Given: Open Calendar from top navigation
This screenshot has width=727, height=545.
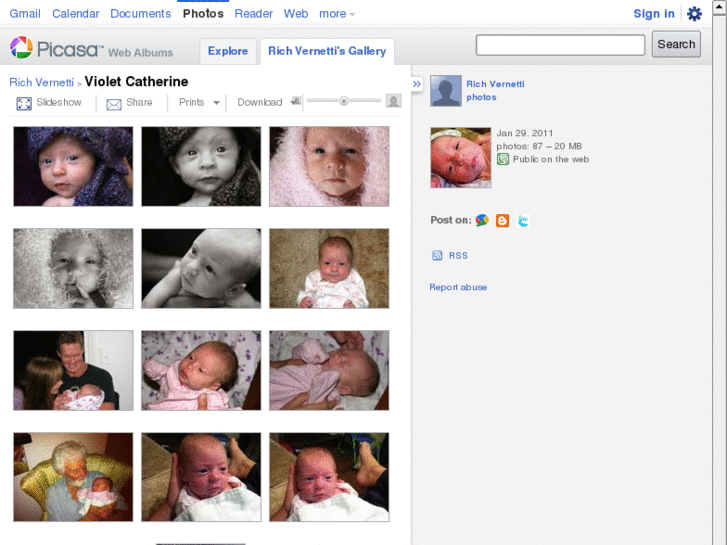Looking at the screenshot, I should pyautogui.click(x=76, y=14).
